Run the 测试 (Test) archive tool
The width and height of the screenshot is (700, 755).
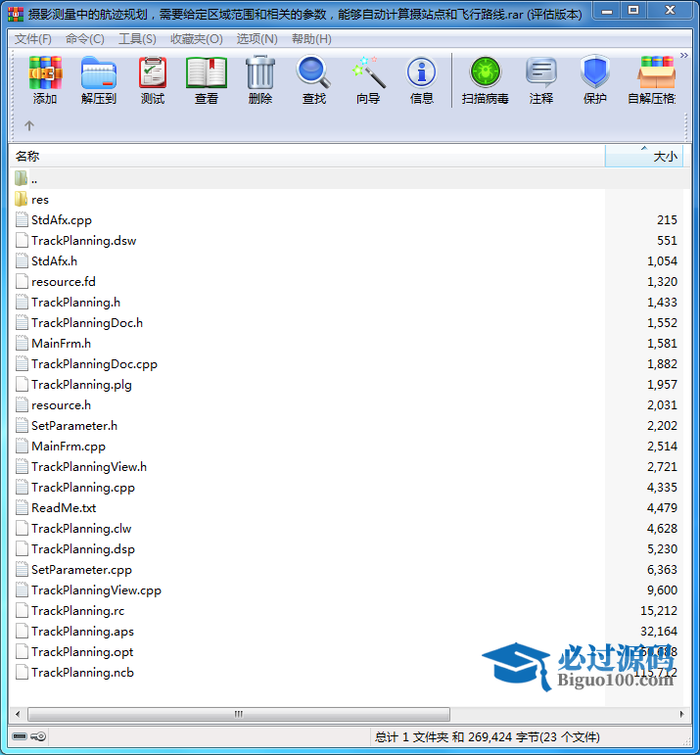[153, 80]
